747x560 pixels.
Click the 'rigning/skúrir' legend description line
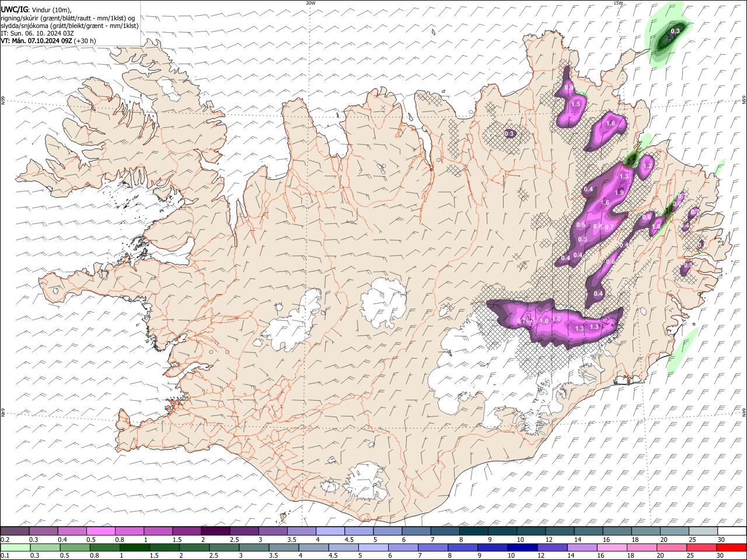point(68,17)
